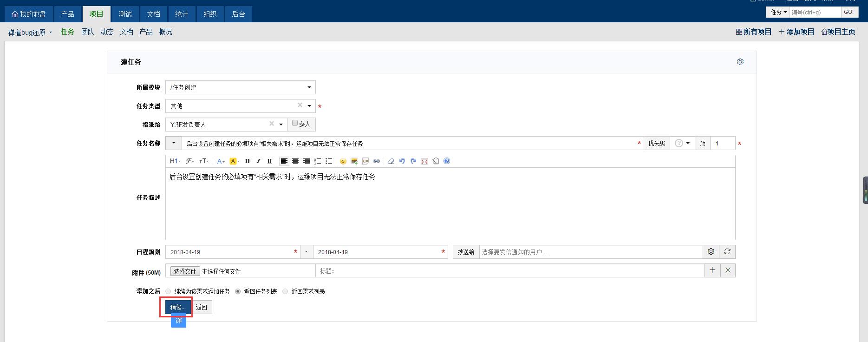Open the 团队 project submenu
868x342 pixels.
(87, 32)
